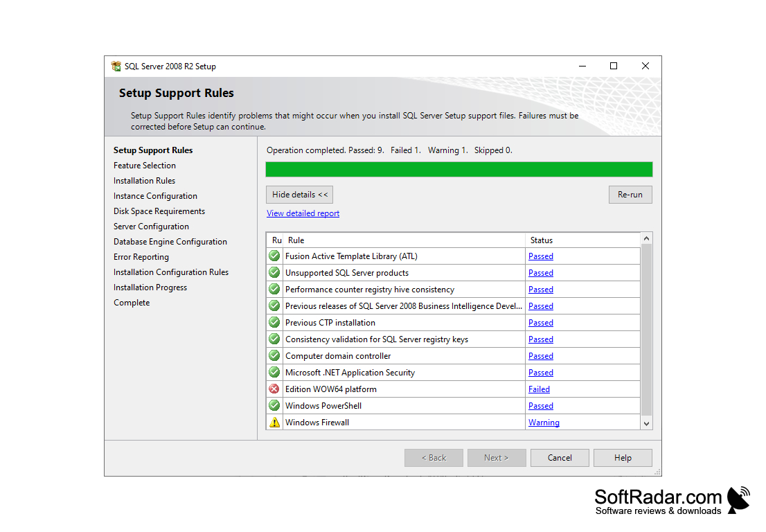Screen dimensions: 766x532
Task: Open Passed status for Microsoft .NET Application Security
Action: tap(541, 372)
